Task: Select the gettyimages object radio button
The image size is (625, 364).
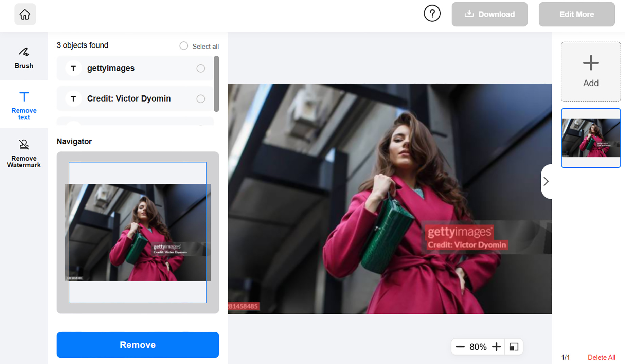Action: click(x=201, y=68)
